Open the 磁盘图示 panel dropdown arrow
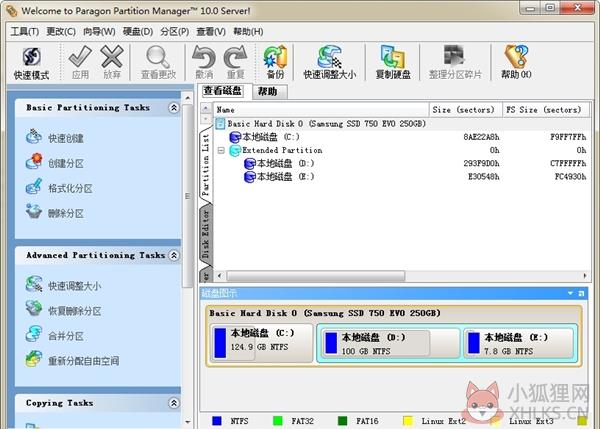This screenshot has height=429, width=600. pyautogui.click(x=571, y=293)
